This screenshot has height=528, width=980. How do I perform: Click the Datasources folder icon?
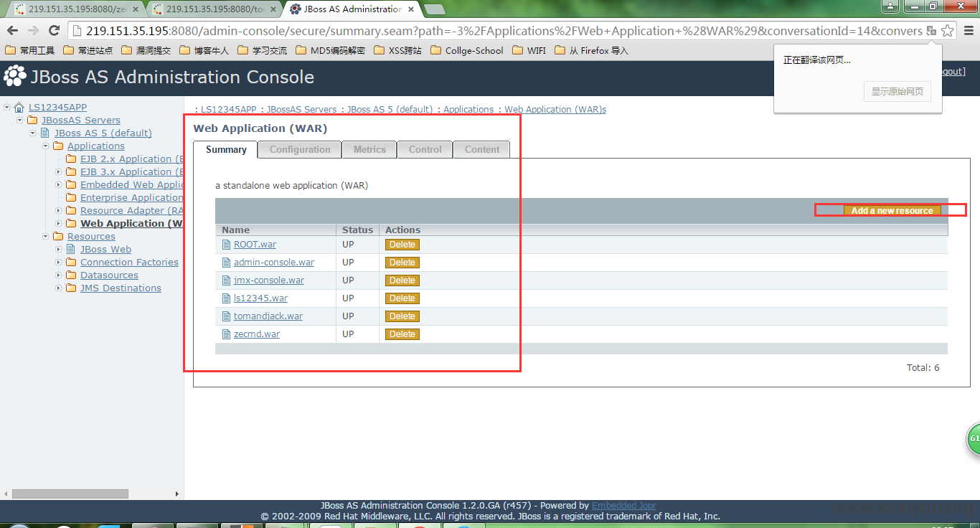71,275
